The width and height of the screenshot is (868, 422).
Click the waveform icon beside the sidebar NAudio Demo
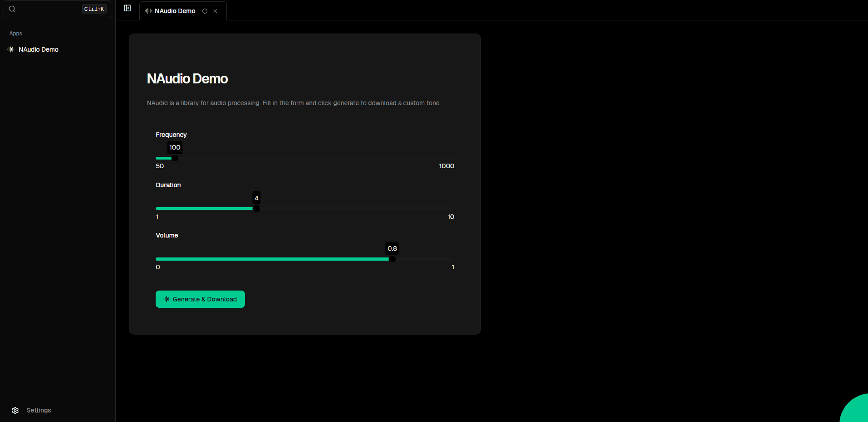coord(11,49)
